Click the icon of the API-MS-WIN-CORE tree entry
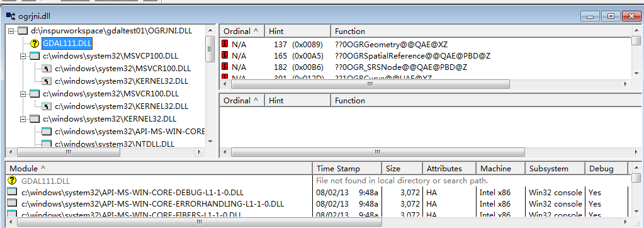Screen dimensions: 644x228 coord(47,132)
